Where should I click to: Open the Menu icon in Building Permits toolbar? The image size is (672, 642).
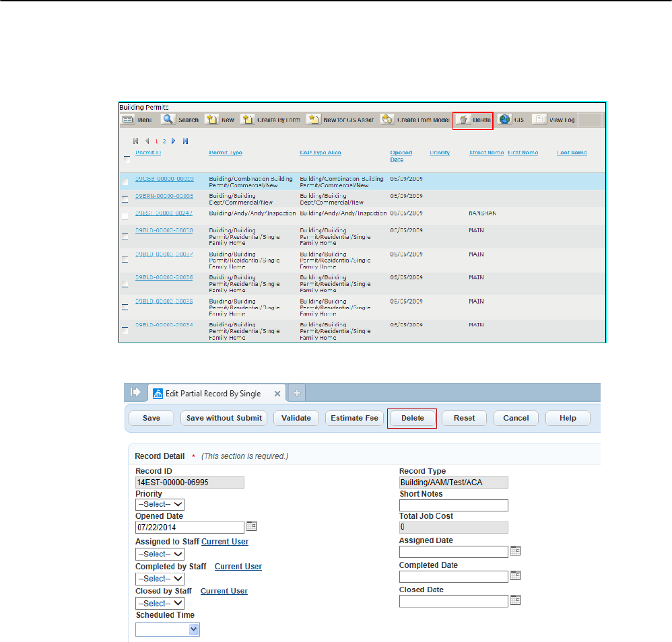coord(128,120)
